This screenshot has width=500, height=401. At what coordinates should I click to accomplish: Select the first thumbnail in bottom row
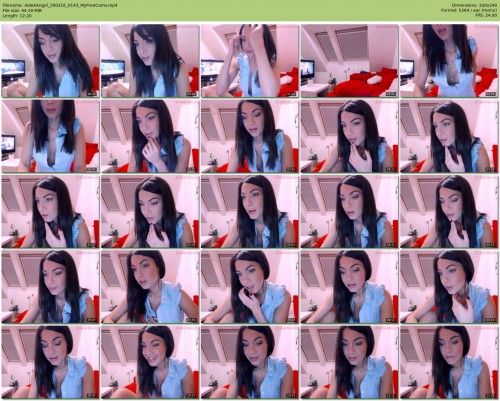pos(50,362)
